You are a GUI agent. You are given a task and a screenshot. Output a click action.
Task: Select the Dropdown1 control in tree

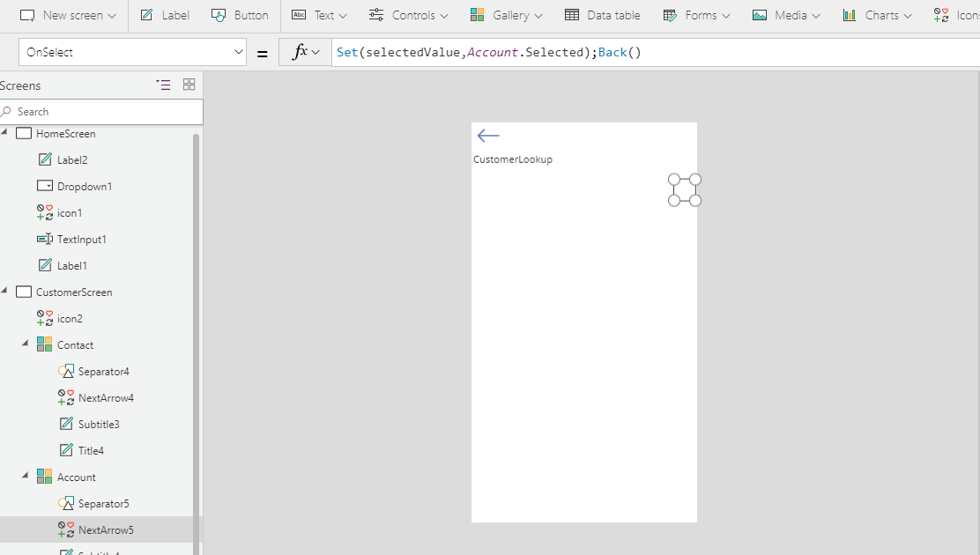pyautogui.click(x=84, y=187)
